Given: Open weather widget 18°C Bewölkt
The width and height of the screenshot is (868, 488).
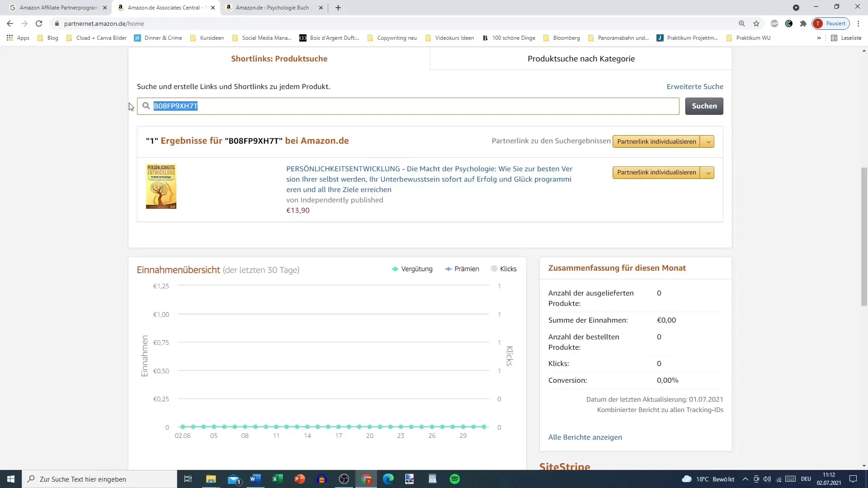Looking at the screenshot, I should tap(708, 479).
